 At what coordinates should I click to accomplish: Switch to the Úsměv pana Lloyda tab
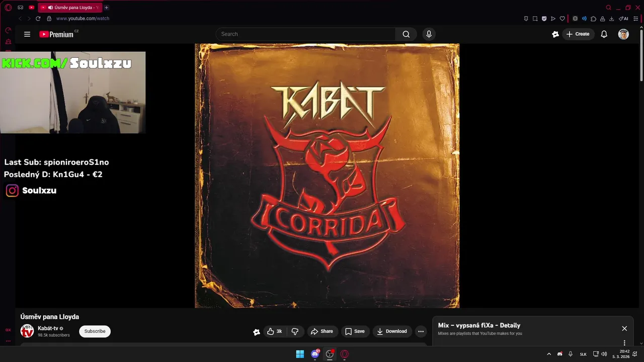click(70, 8)
